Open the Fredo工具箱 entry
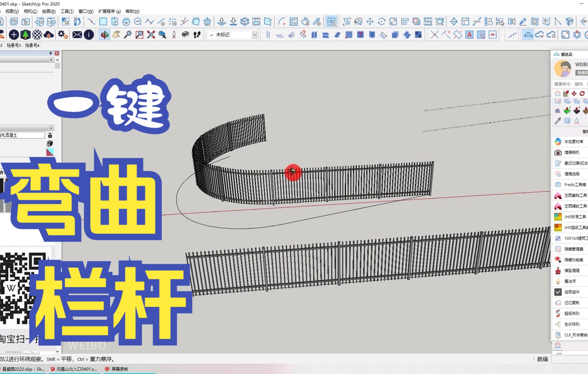Screen dimensions: 588x374 [570, 184]
